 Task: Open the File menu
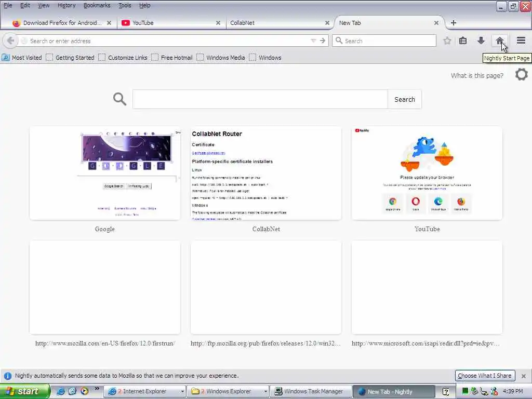point(8,5)
